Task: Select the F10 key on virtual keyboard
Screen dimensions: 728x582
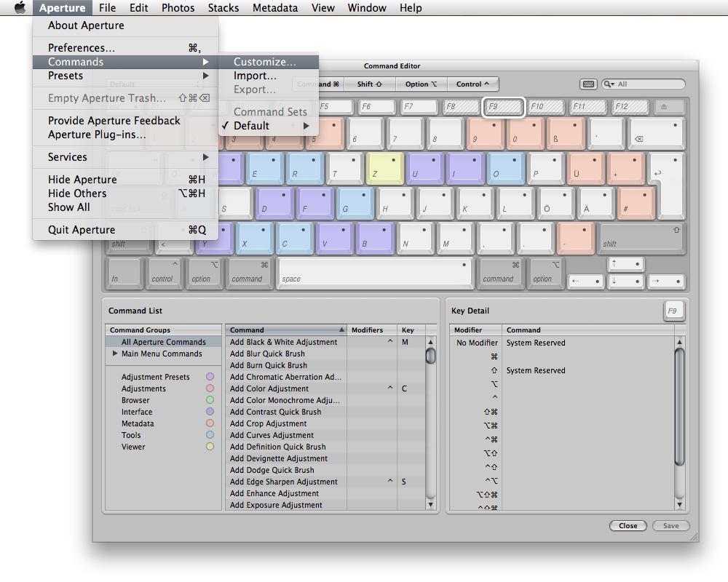Action: tap(544, 107)
